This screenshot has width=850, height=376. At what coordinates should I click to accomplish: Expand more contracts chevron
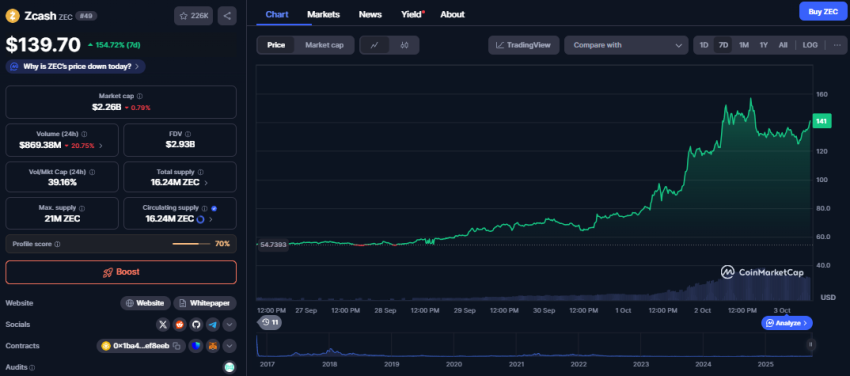[x=229, y=346]
